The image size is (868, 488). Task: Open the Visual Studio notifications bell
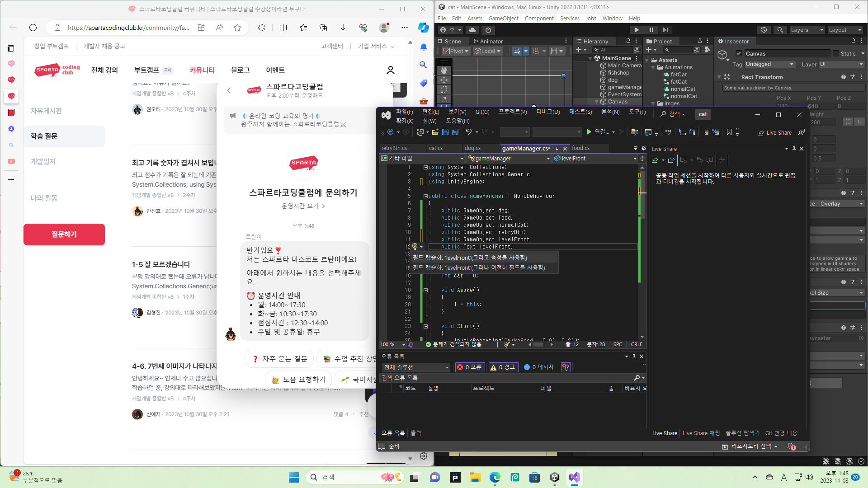[791, 446]
